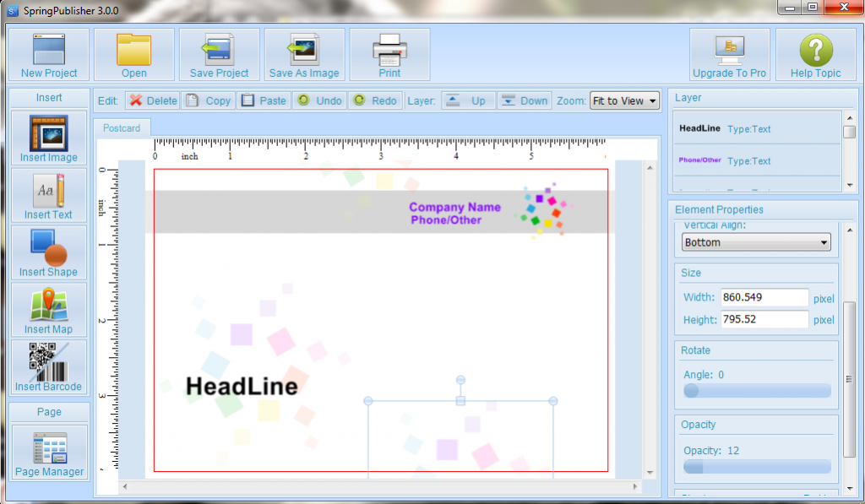The width and height of the screenshot is (865, 504).
Task: Select the Insert Text tool
Action: point(48,195)
